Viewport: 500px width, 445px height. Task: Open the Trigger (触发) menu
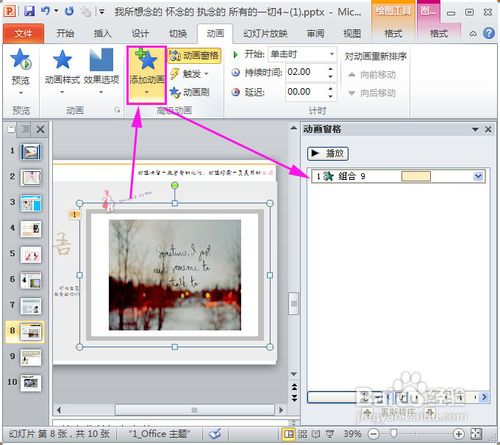[189, 74]
